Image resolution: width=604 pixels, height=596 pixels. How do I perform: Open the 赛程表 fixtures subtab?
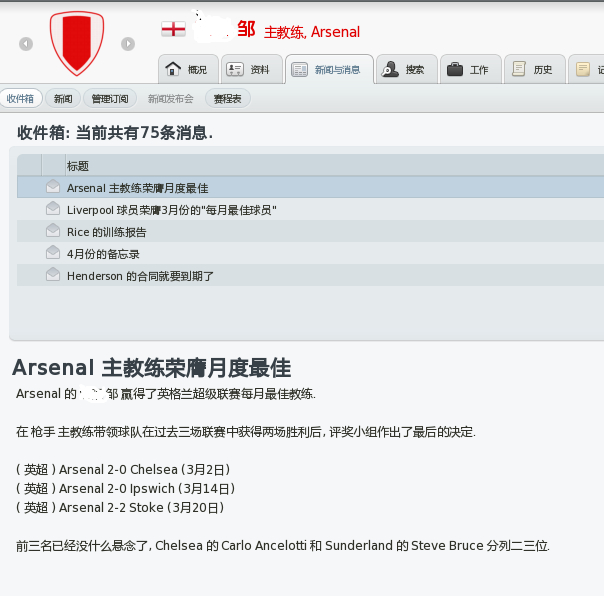227,99
